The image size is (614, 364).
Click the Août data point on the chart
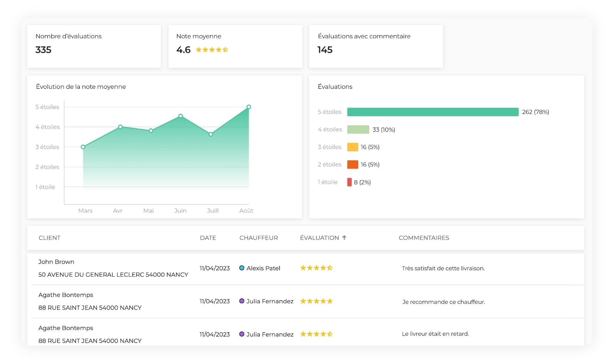(248, 107)
